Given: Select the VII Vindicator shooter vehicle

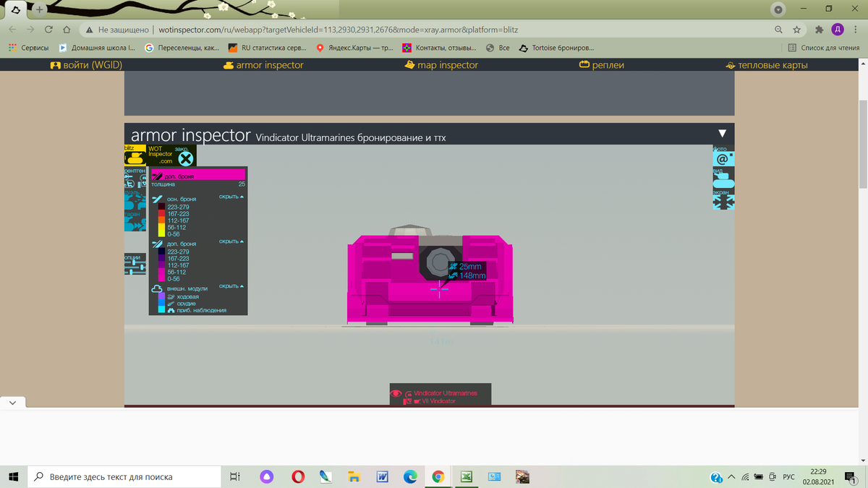Looking at the screenshot, I should point(439,401).
